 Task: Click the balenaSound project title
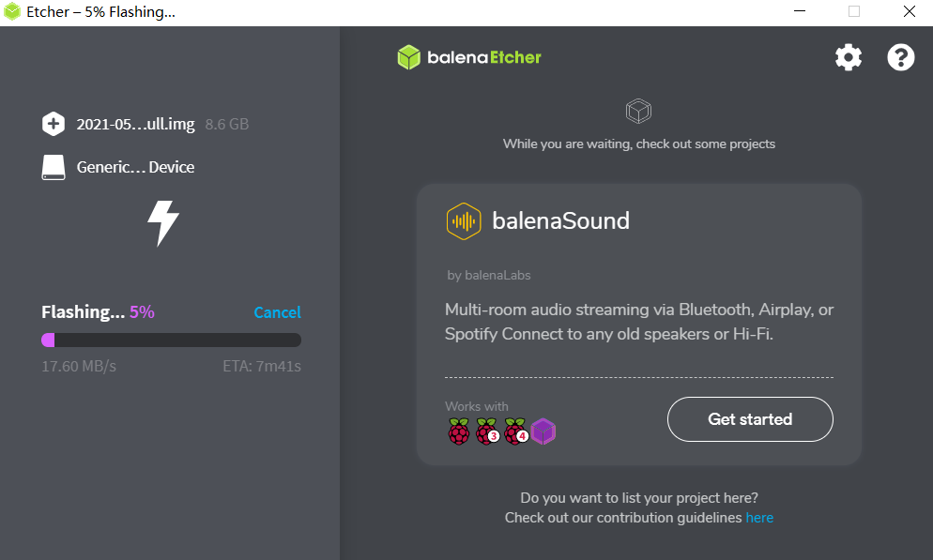(560, 220)
